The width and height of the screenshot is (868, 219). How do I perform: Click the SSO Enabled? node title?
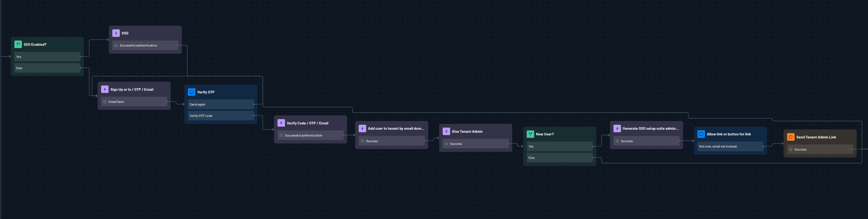point(35,45)
